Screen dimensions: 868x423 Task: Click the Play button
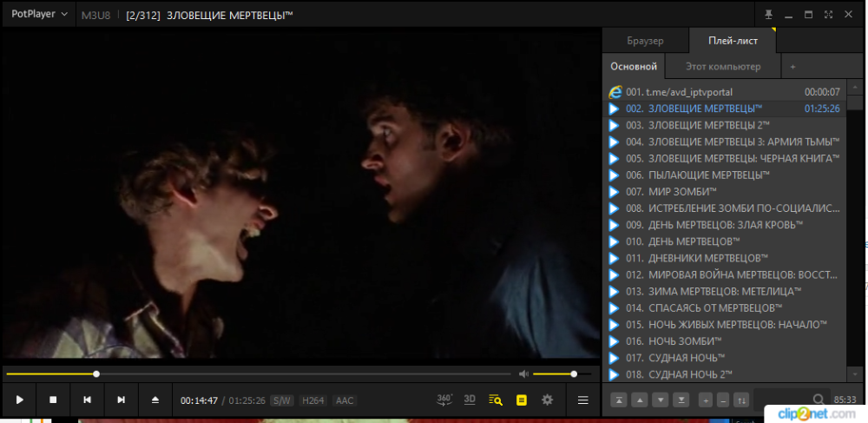(19, 400)
